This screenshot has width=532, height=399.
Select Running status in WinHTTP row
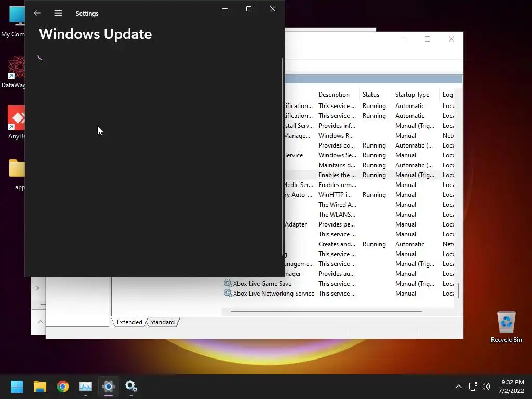(x=374, y=195)
